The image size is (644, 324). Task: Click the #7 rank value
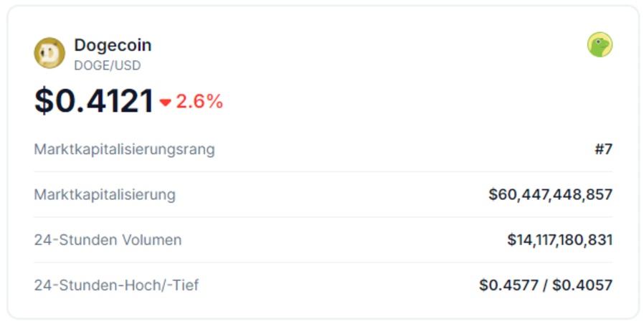[x=603, y=149]
